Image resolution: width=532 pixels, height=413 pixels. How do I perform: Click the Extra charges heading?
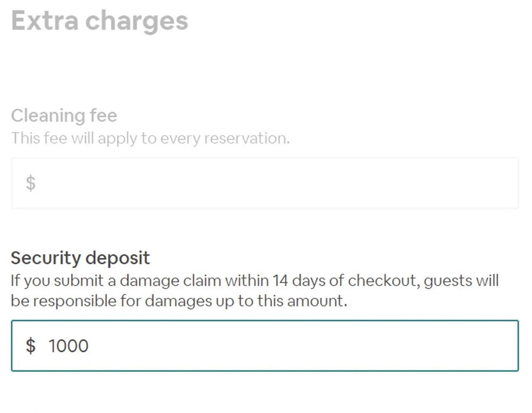click(100, 21)
